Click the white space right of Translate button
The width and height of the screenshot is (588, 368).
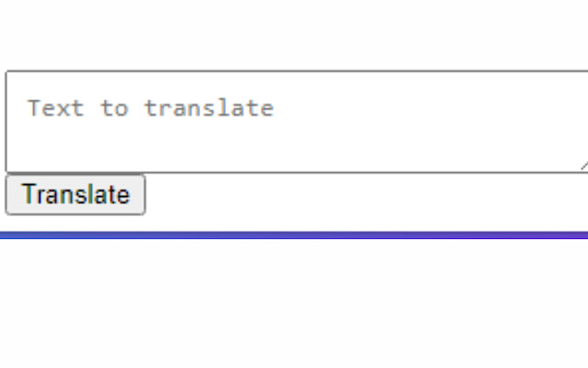coord(367,194)
